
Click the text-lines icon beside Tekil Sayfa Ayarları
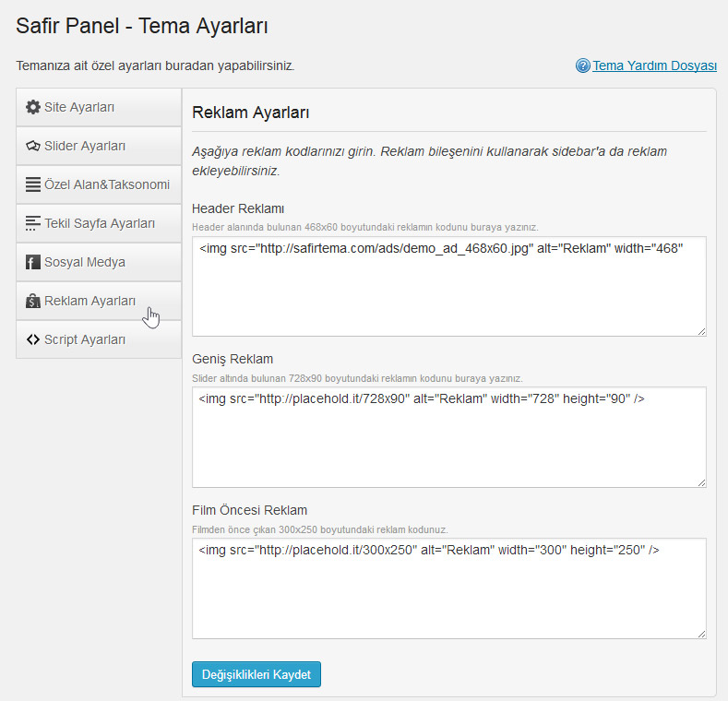tap(33, 223)
